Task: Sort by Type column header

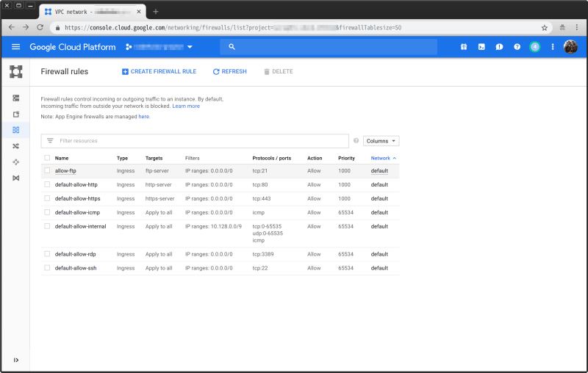Action: click(122, 158)
